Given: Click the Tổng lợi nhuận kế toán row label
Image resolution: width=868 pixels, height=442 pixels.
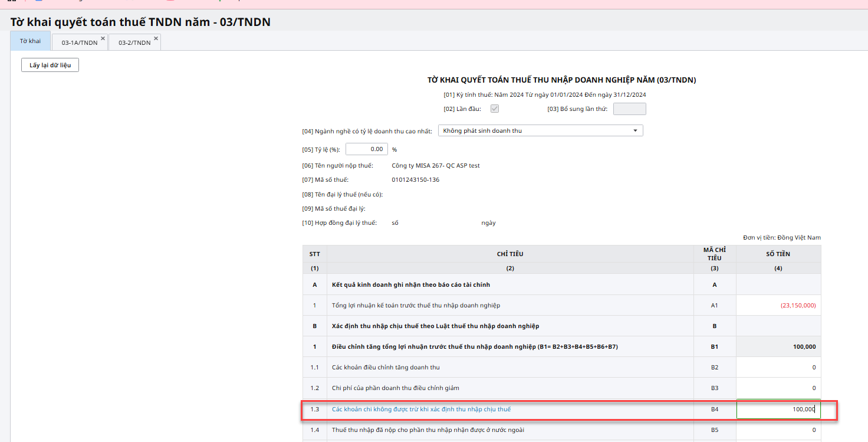Looking at the screenshot, I should 416,305.
